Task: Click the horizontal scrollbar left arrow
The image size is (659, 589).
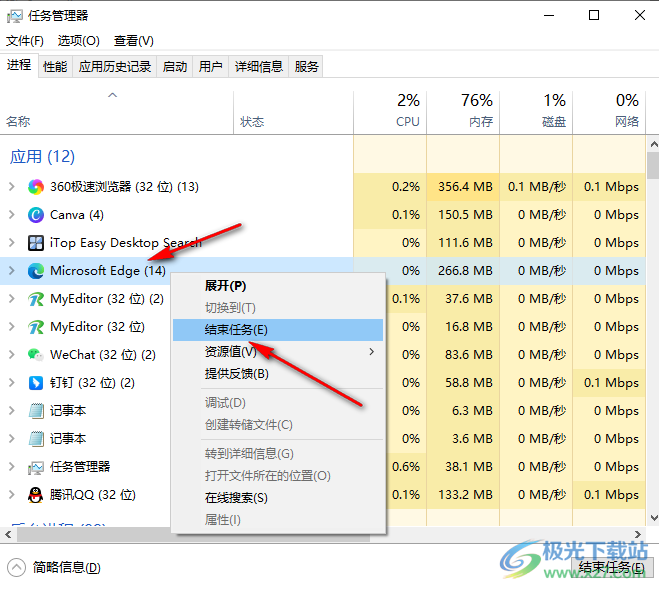Action: [x=8, y=535]
